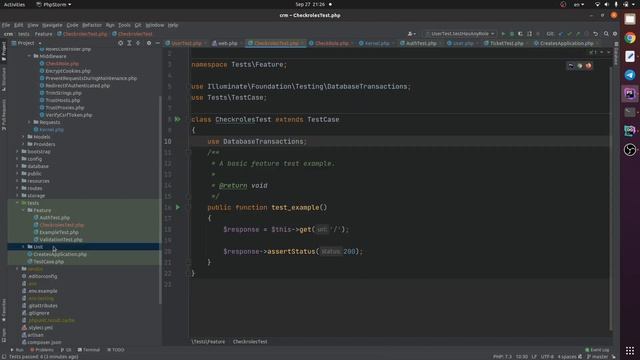Click UTF-8 encoding in status bar

[547, 357]
